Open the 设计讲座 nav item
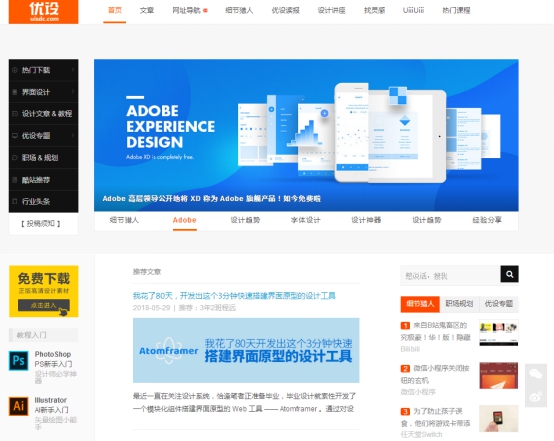This screenshot has height=441, width=554. 331,11
